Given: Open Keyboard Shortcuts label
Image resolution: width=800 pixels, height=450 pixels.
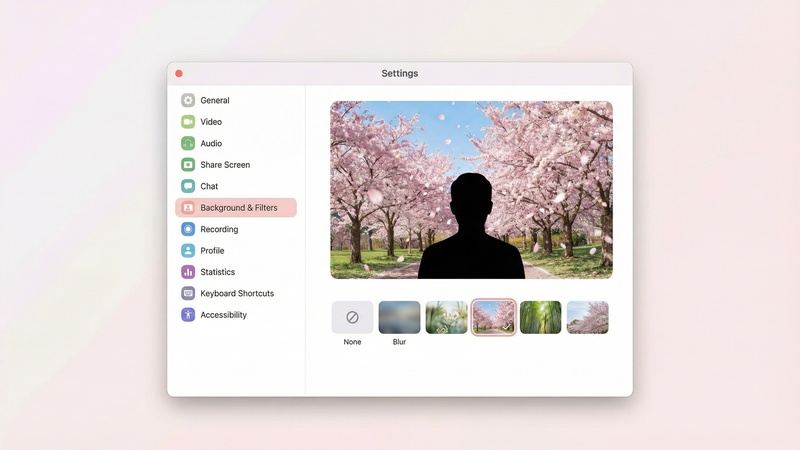Looking at the screenshot, I should 237,293.
